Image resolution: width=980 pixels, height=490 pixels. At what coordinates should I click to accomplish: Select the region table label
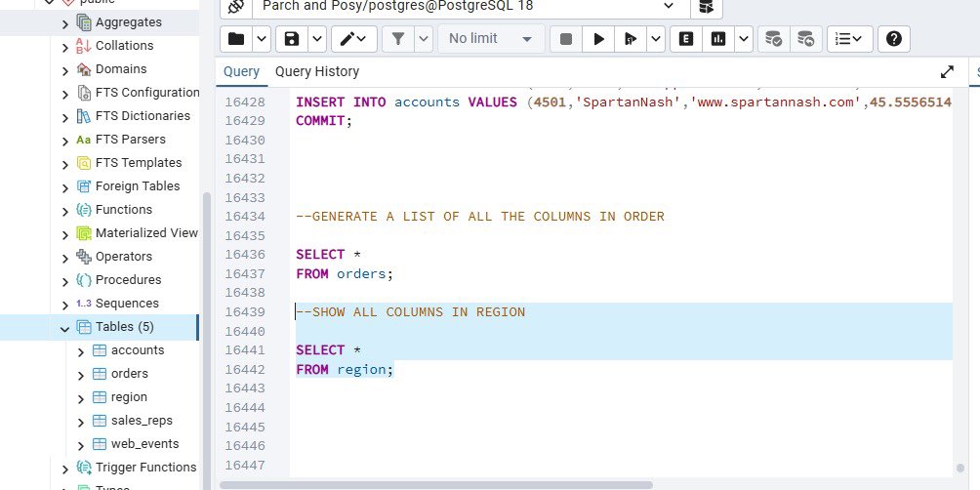click(x=129, y=397)
